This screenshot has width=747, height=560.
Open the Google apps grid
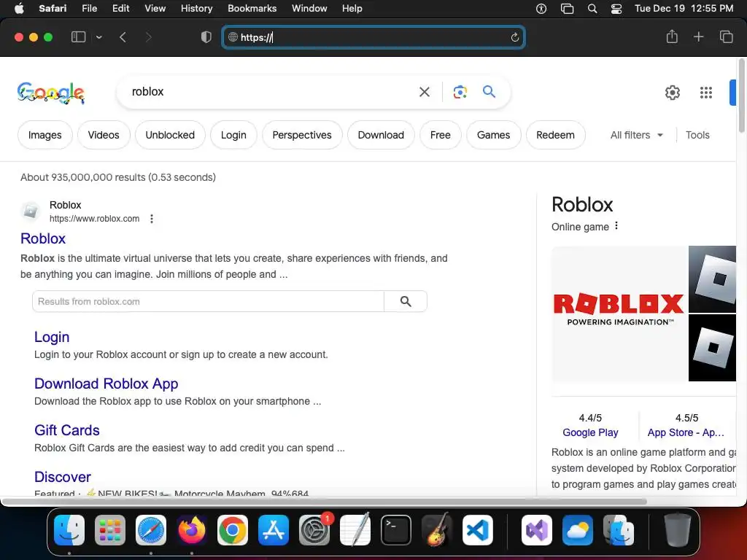(x=706, y=93)
